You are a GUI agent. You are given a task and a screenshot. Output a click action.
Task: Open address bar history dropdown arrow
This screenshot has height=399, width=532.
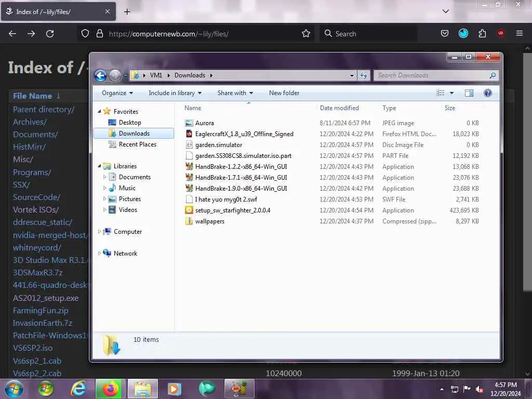click(352, 76)
